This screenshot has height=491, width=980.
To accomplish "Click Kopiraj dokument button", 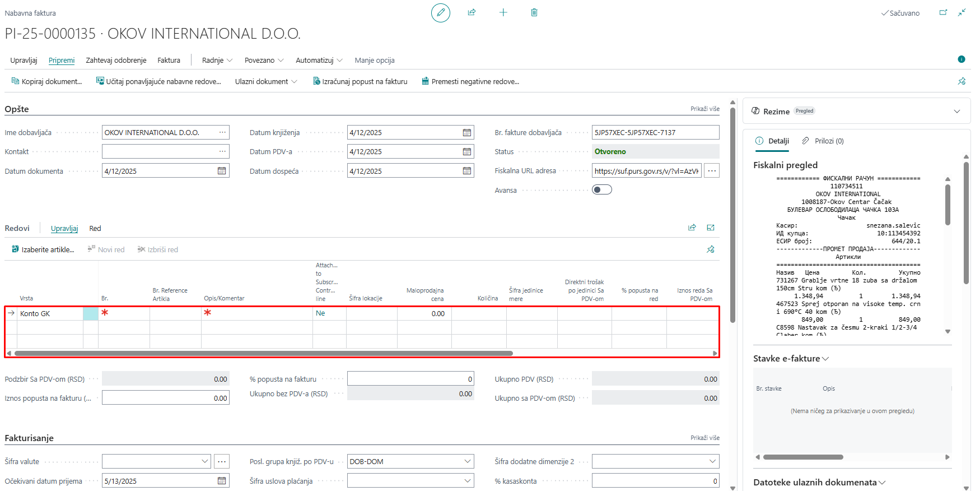I will pyautogui.click(x=47, y=81).
